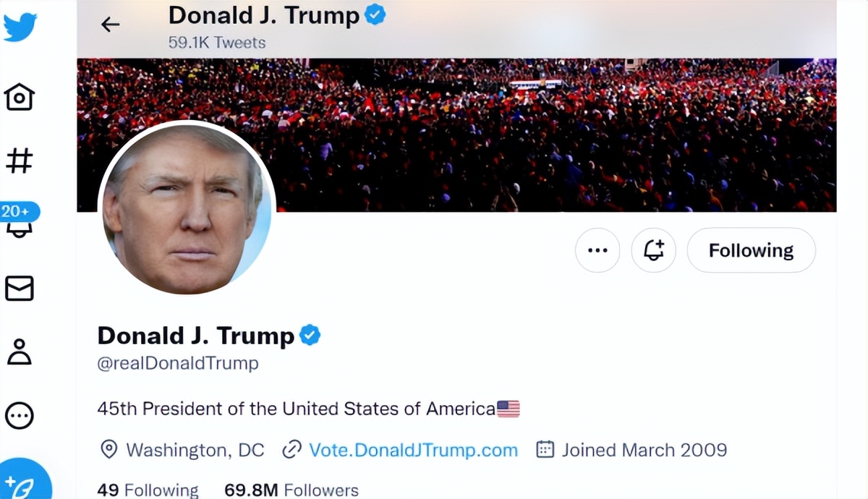Click the verified badge beside profile name
Screen dimensions: 868x499
310,336
